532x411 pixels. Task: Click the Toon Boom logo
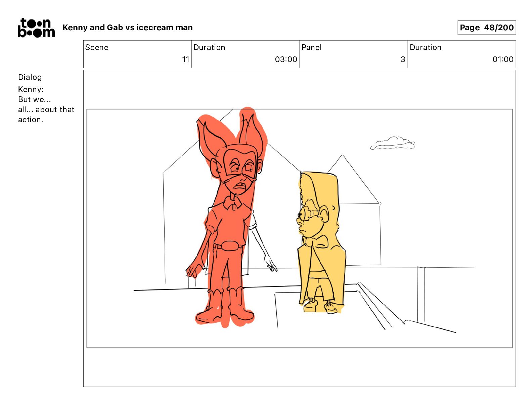pyautogui.click(x=36, y=28)
